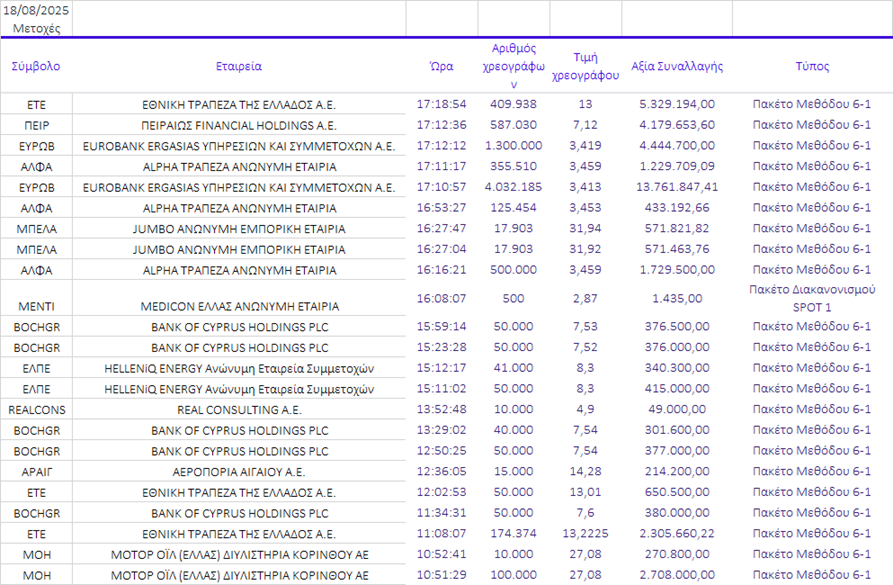Select the transaction value 13.761.847,41
The height and width of the screenshot is (585, 893).
(677, 187)
